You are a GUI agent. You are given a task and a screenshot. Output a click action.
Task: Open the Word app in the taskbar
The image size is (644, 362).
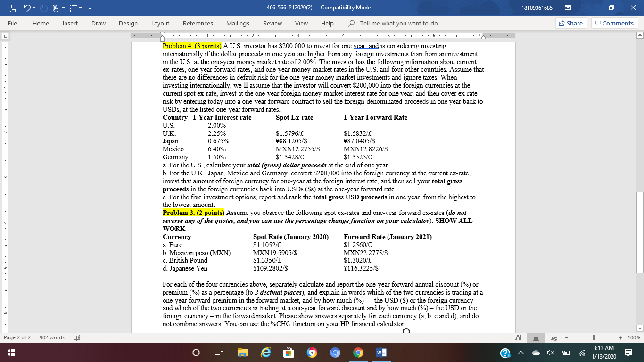(380, 352)
